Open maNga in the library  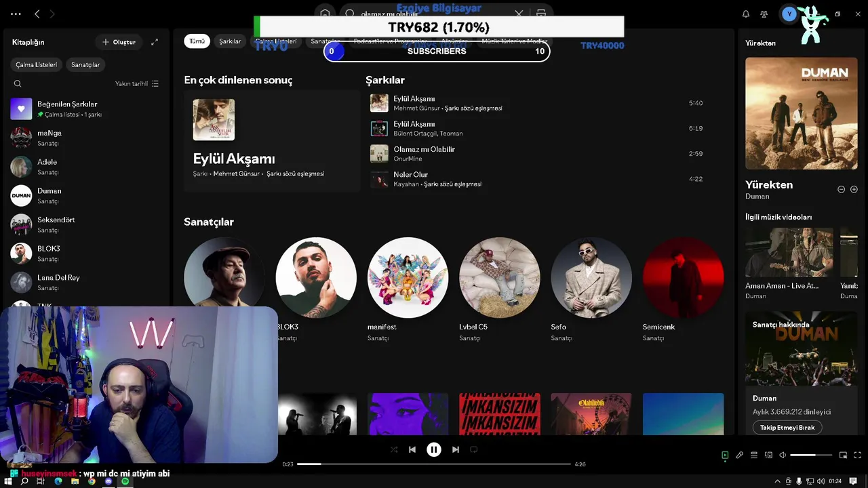point(85,138)
